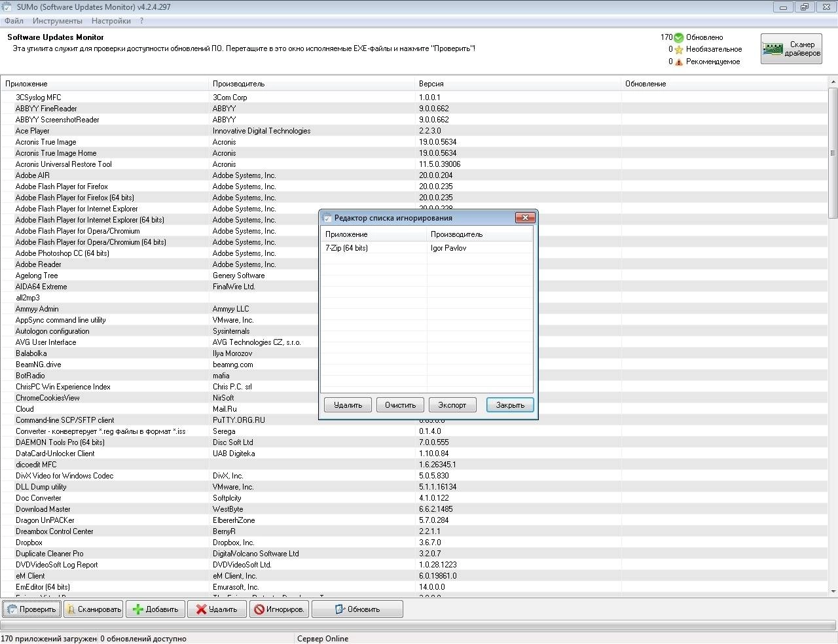The image size is (838, 644).
Task: Click Очистить in the ignore list editor
Action: pyautogui.click(x=401, y=405)
